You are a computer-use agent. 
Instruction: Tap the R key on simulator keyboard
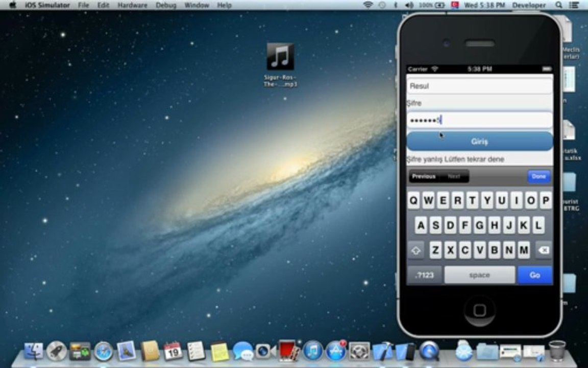point(457,200)
